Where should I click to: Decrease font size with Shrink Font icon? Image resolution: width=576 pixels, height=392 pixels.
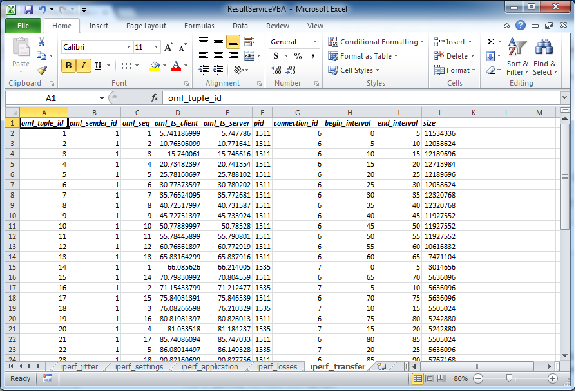point(182,47)
